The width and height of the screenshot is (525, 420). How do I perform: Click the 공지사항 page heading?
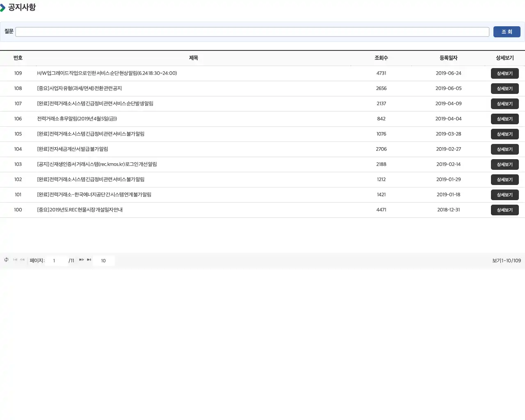[x=22, y=7]
